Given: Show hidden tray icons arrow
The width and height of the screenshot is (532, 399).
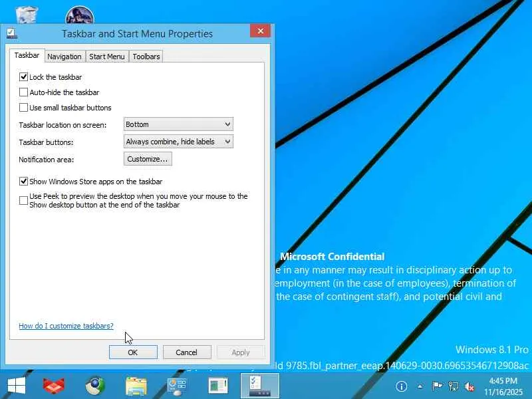Looking at the screenshot, I should click(420, 386).
